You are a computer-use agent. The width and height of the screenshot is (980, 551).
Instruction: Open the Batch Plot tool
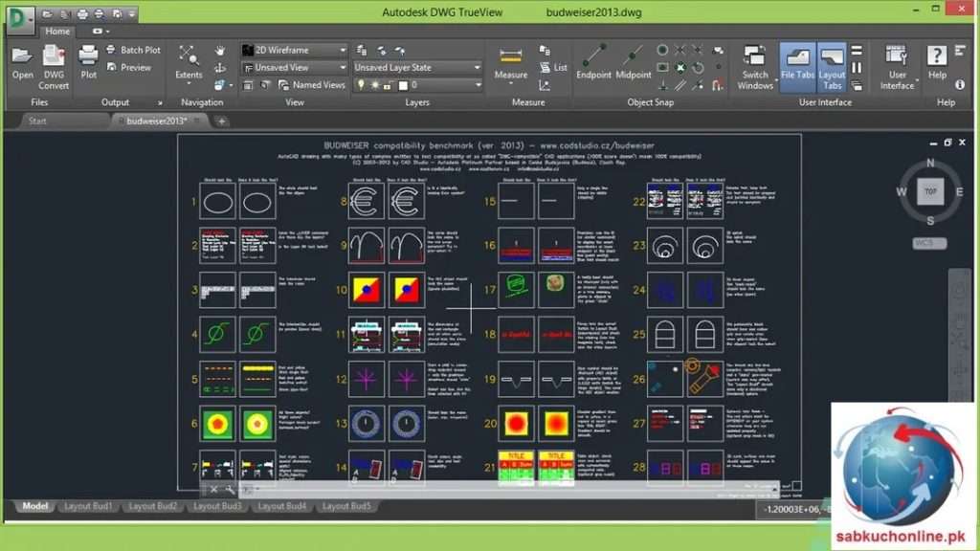point(137,50)
